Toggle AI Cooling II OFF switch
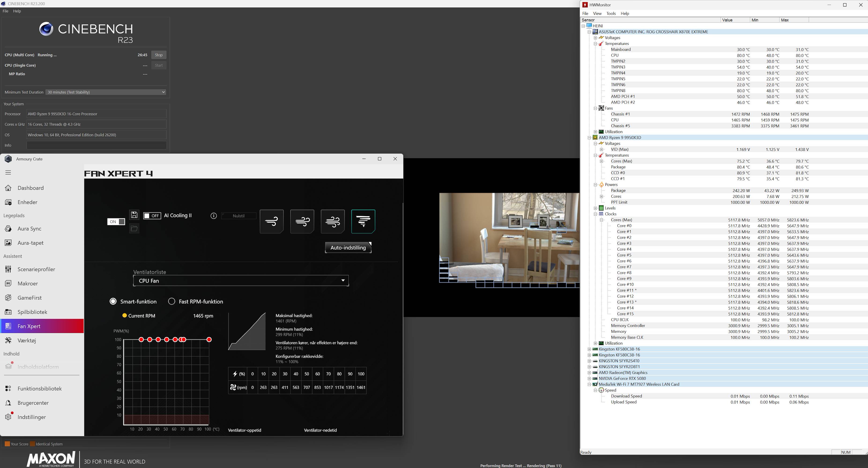Screen dimensions: 868x468 point(152,216)
